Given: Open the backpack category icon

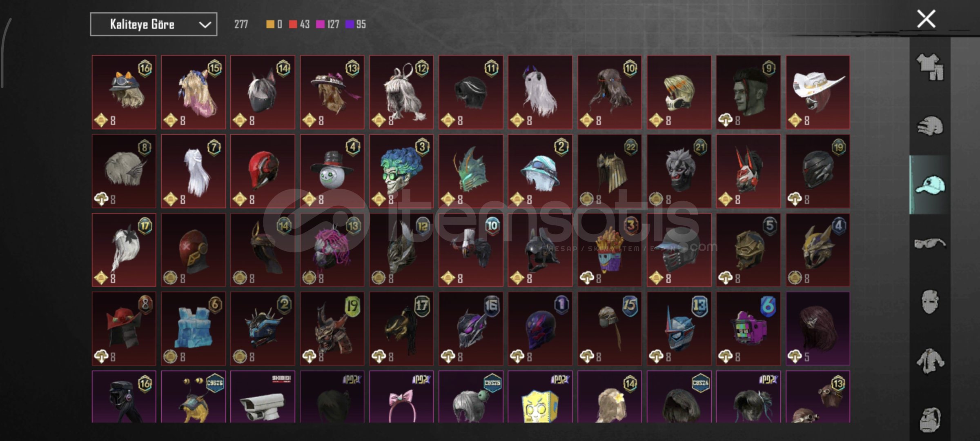Looking at the screenshot, I should (930, 419).
